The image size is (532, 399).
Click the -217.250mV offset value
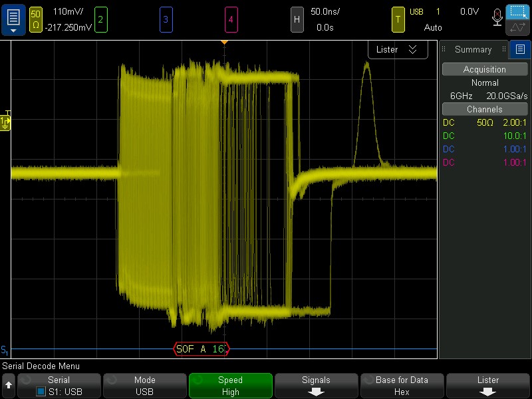[68, 27]
